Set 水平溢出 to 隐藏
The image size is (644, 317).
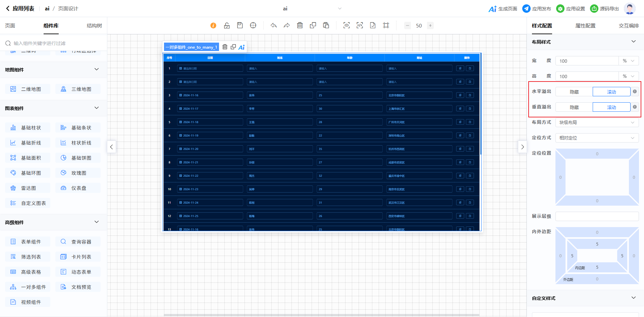click(574, 92)
